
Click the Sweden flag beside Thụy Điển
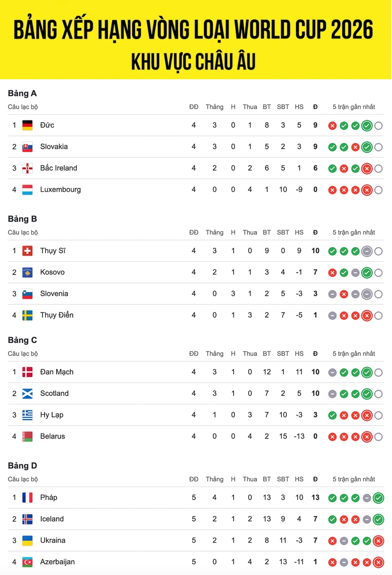27,315
